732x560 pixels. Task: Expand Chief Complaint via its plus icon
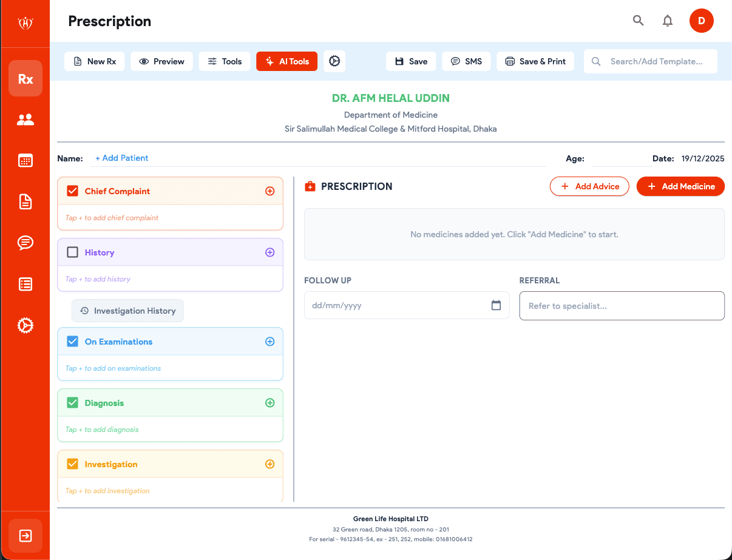point(269,191)
